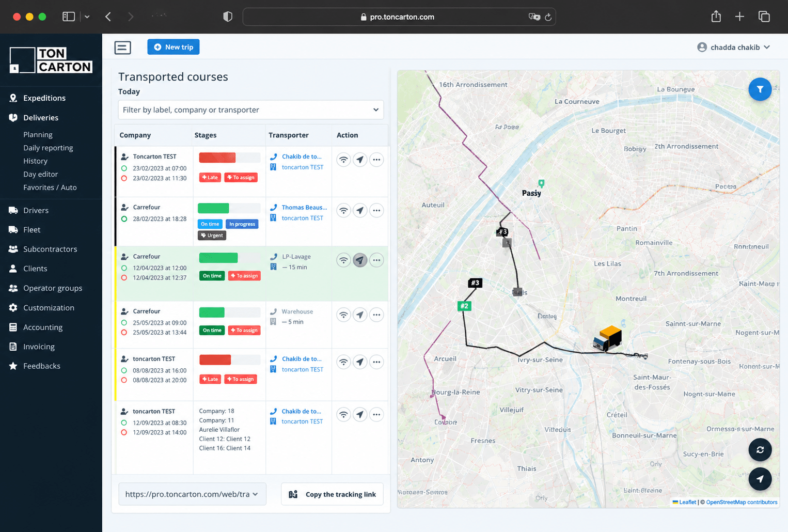Copy the tracking link

[332, 494]
